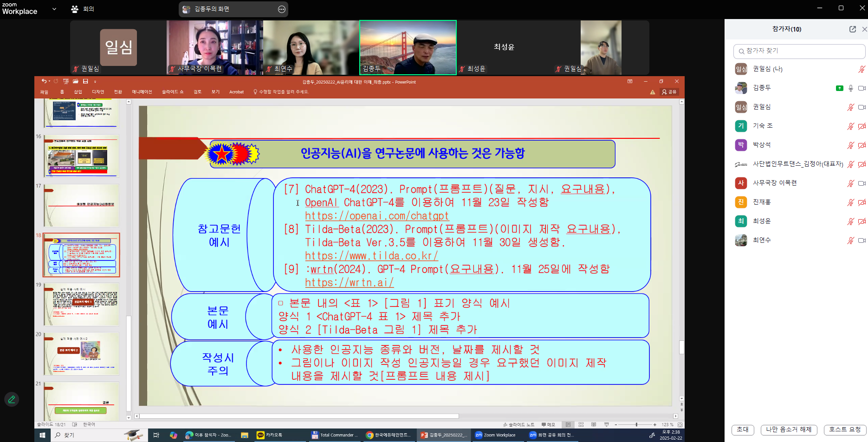
Task: Toggle camera-off icon for 진재홍
Action: click(x=862, y=202)
